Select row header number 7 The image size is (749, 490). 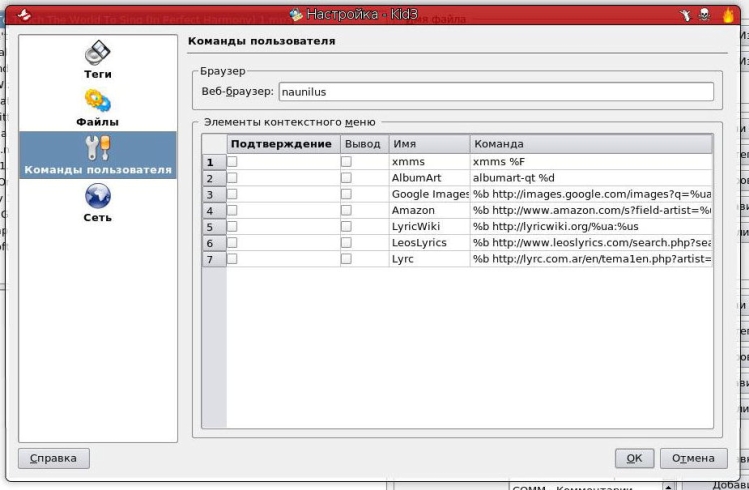pyautogui.click(x=214, y=259)
